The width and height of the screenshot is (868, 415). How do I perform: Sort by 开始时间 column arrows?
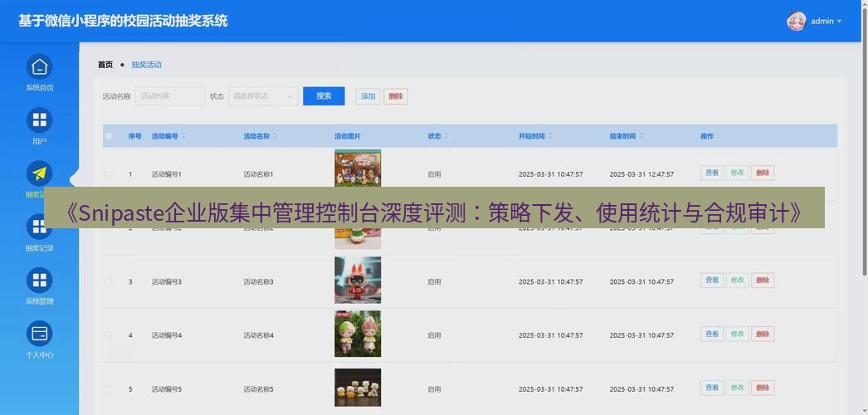(x=550, y=136)
